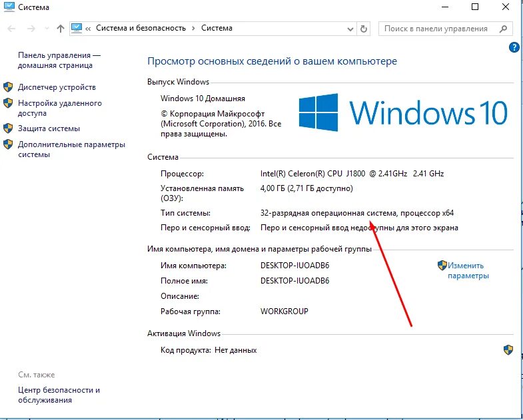Screen dimensions: 523x420
Task: Click processor value Intel(R) Celeron(R) CPU J1800
Action: pos(352,174)
